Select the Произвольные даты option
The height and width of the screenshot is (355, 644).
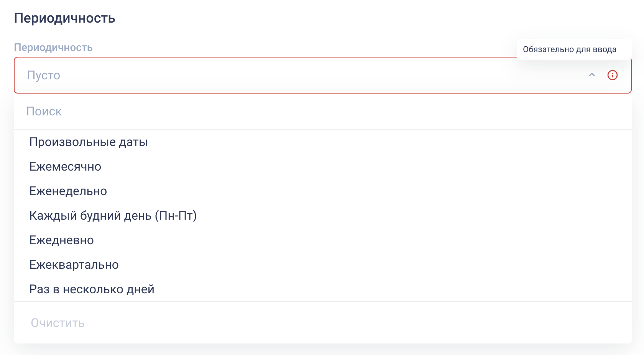[x=89, y=142]
